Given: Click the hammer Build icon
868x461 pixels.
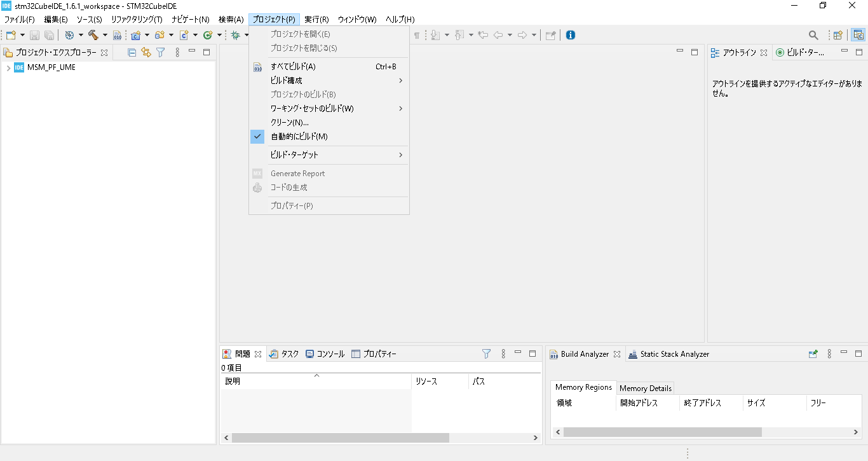Looking at the screenshot, I should (x=93, y=35).
